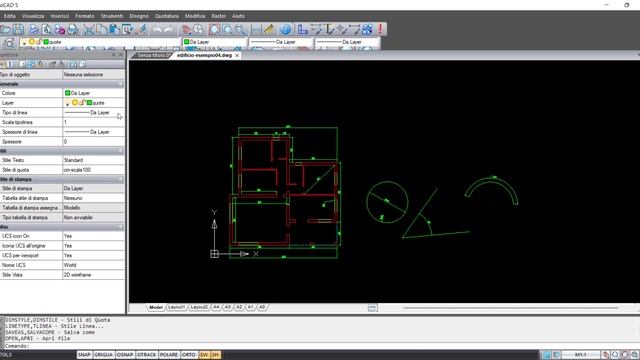The image size is (640, 360).
Task: Click the Cut scissors icon
Action: [89, 29]
